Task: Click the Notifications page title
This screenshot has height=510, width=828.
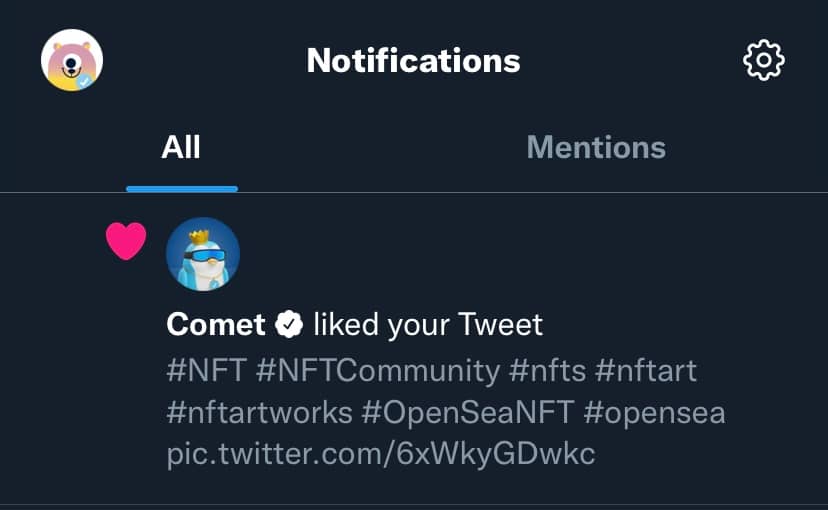Action: 413,61
